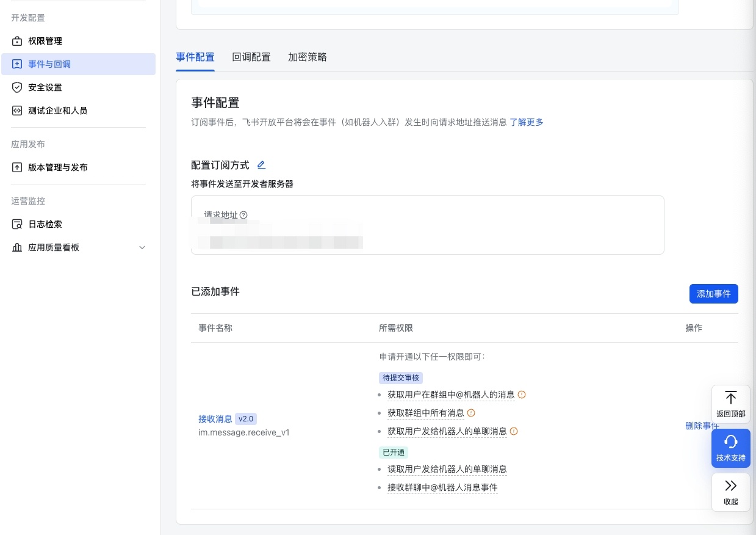756x535 pixels.
Task: Open the 接收消息 event details
Action: coord(215,419)
